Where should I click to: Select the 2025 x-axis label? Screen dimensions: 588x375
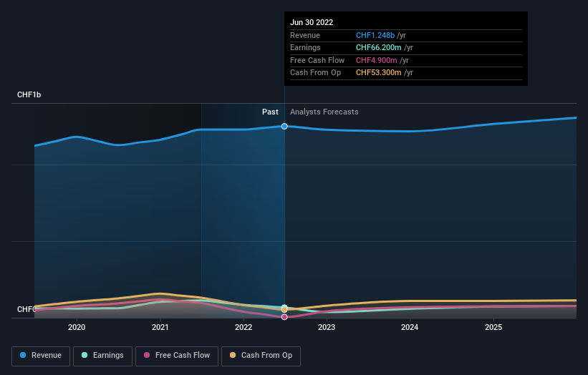point(493,327)
